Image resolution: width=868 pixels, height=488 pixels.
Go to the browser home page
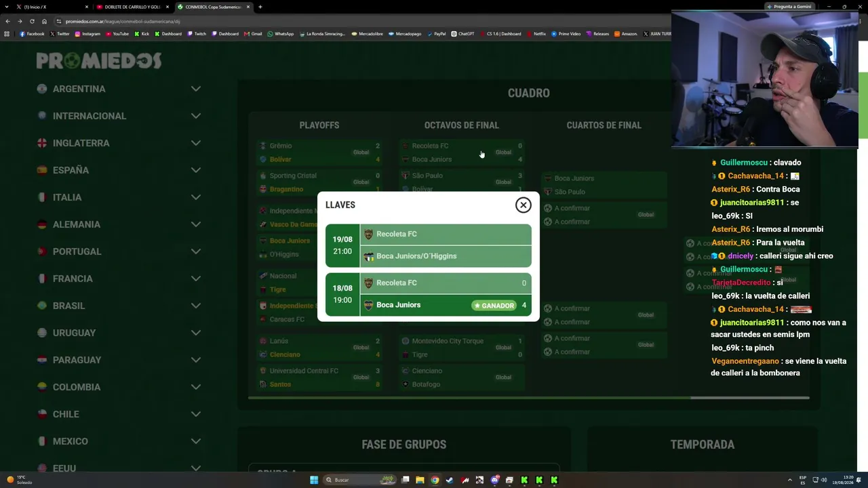pyautogui.click(x=44, y=21)
